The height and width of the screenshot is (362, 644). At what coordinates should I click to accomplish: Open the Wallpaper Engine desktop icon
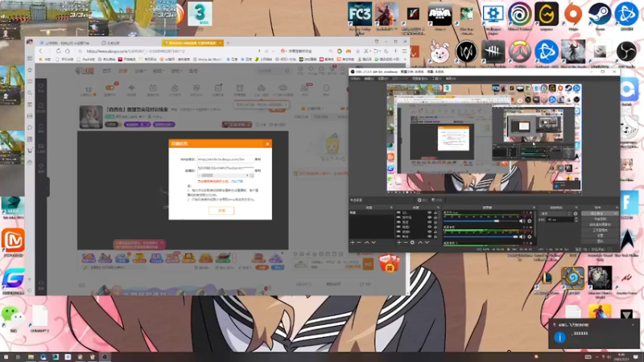493,14
